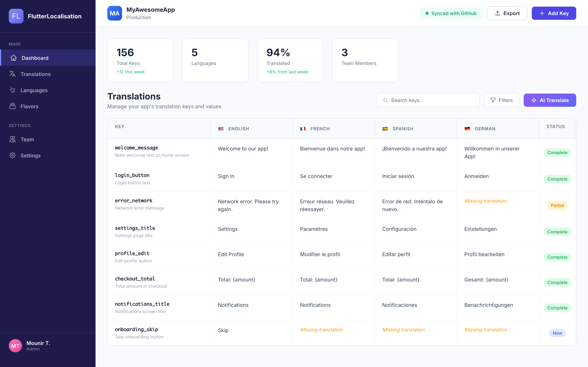Click the MA MyAwesomeApp avatar

114,13
